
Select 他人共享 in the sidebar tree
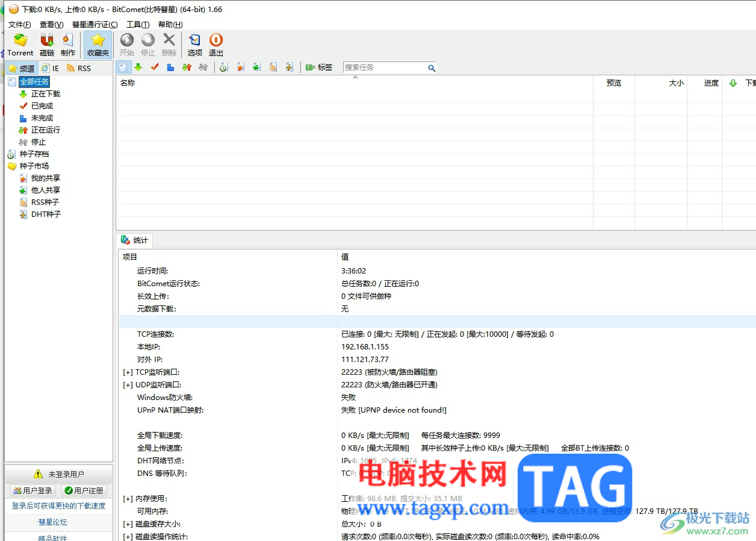(46, 190)
